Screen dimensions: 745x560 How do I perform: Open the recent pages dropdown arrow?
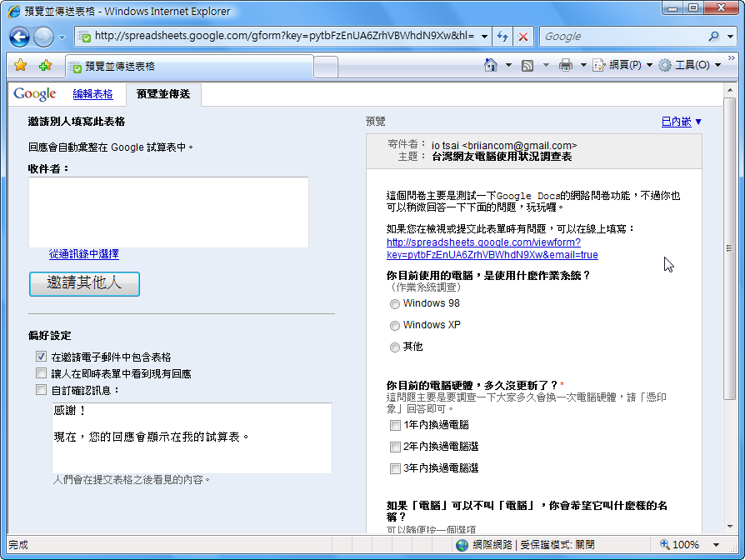click(62, 37)
